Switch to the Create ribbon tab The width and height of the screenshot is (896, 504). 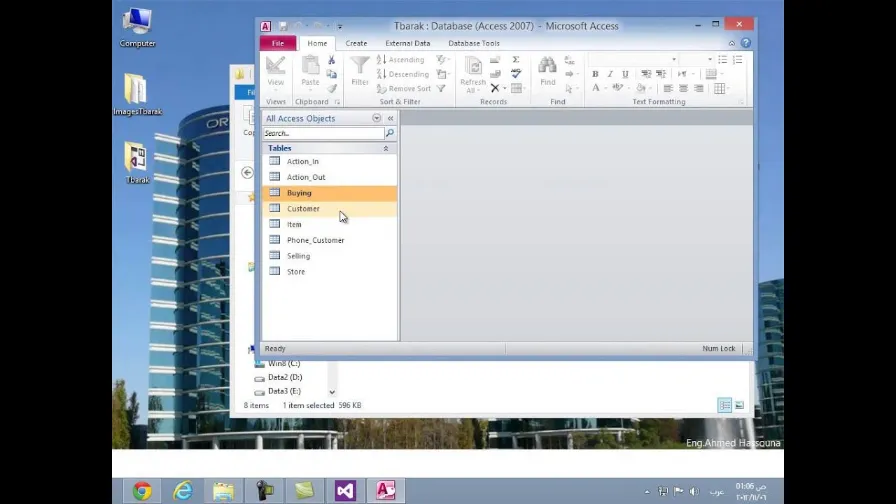(x=356, y=43)
